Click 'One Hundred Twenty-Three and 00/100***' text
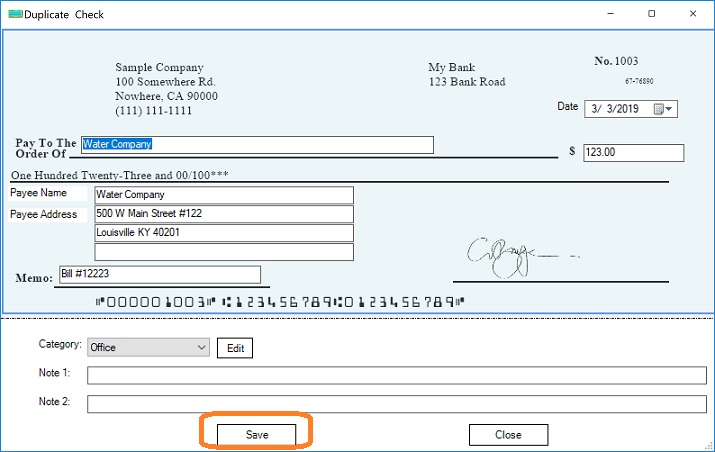 120,175
